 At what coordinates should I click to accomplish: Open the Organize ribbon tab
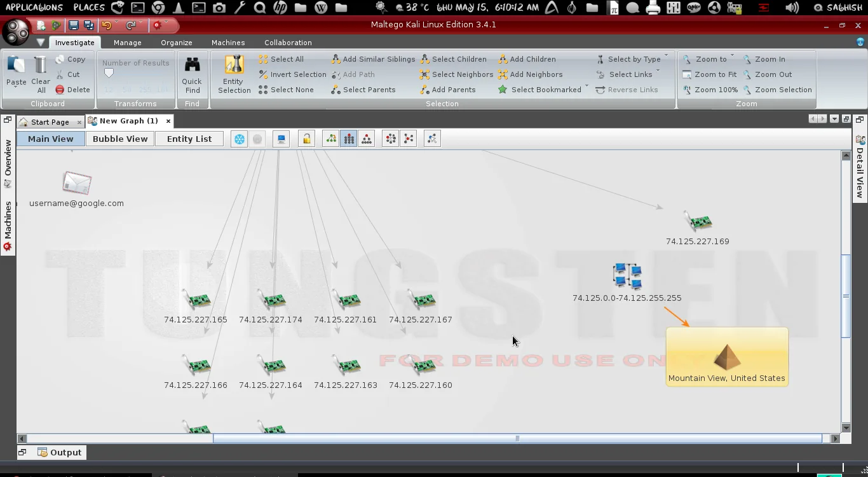click(177, 43)
